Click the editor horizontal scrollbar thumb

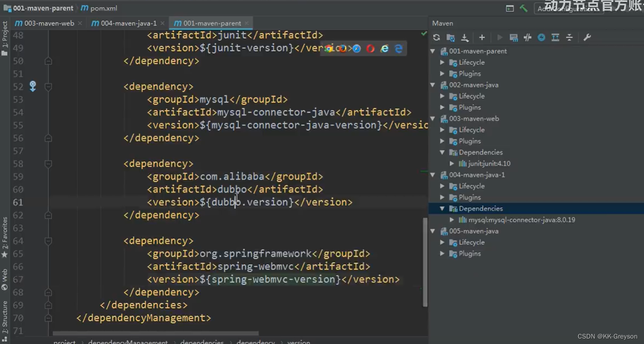pyautogui.click(x=155, y=334)
